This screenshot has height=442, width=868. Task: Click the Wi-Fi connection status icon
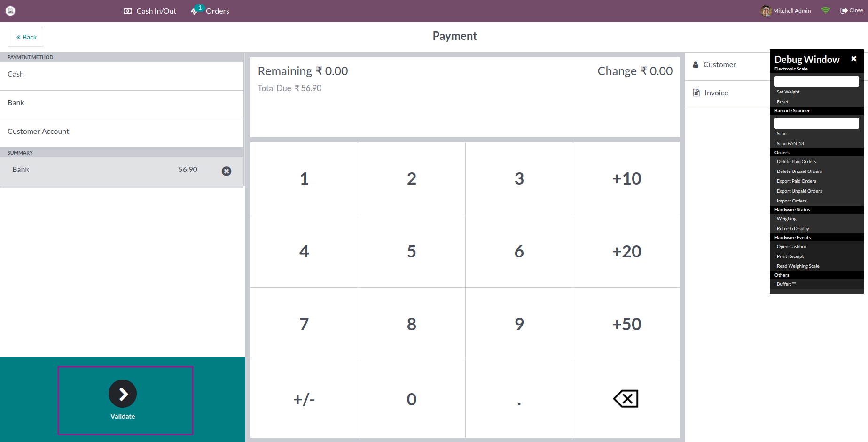point(825,10)
